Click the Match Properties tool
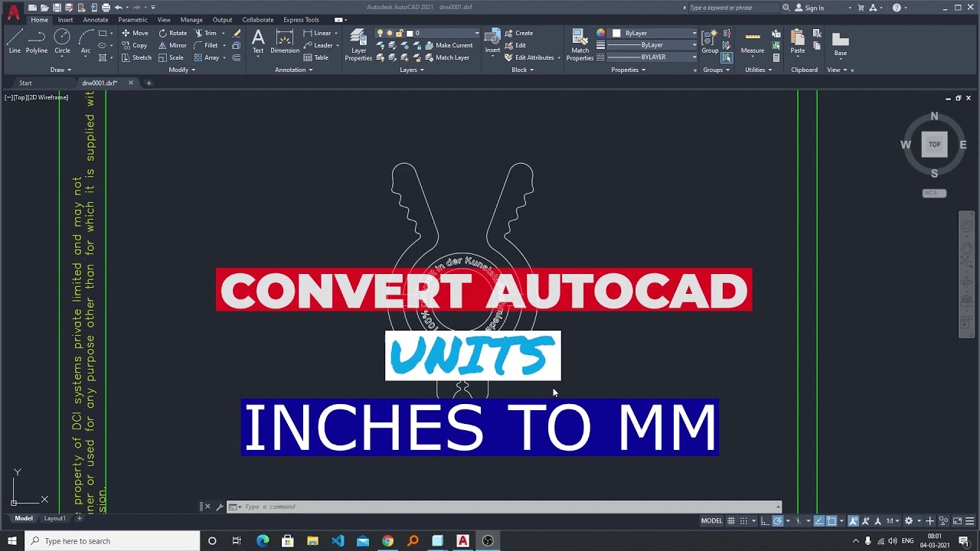The height and width of the screenshot is (551, 980). [580, 44]
